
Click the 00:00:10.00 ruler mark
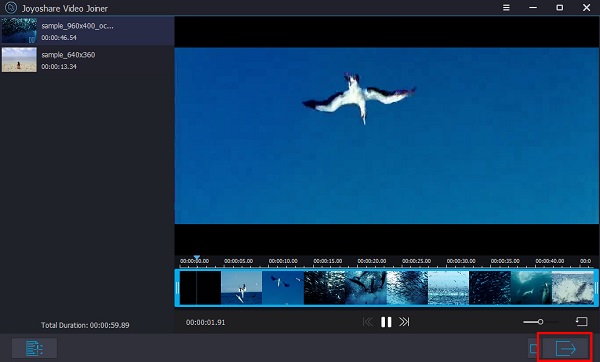283,261
